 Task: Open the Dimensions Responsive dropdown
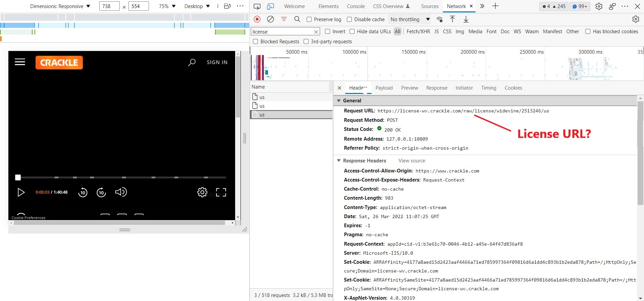(x=60, y=6)
